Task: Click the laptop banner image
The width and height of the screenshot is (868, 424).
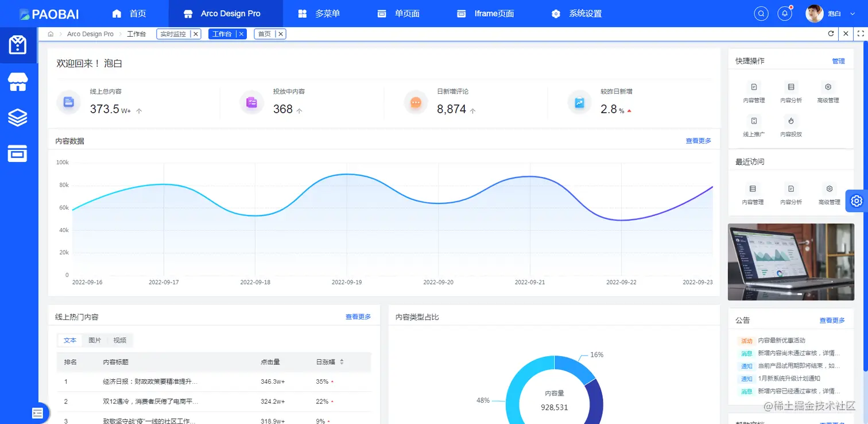Action: click(791, 261)
